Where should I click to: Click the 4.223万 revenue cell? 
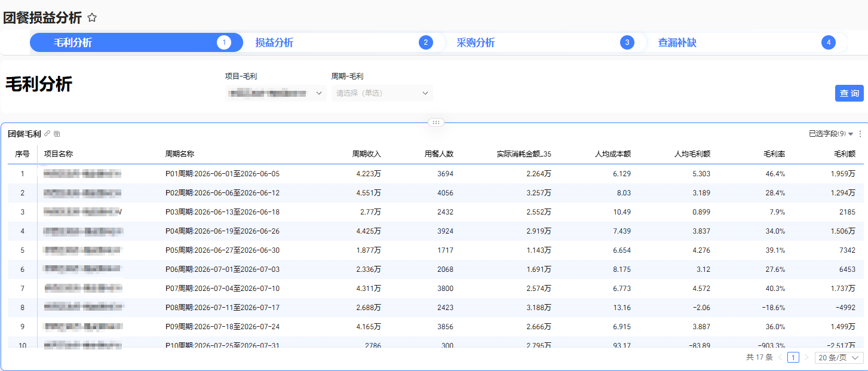coord(369,174)
